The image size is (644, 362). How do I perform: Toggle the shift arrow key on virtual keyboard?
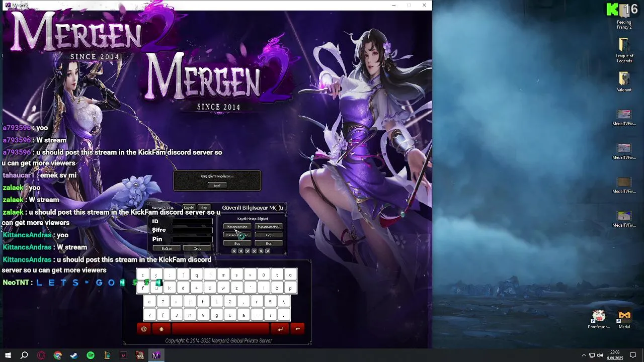point(161,329)
